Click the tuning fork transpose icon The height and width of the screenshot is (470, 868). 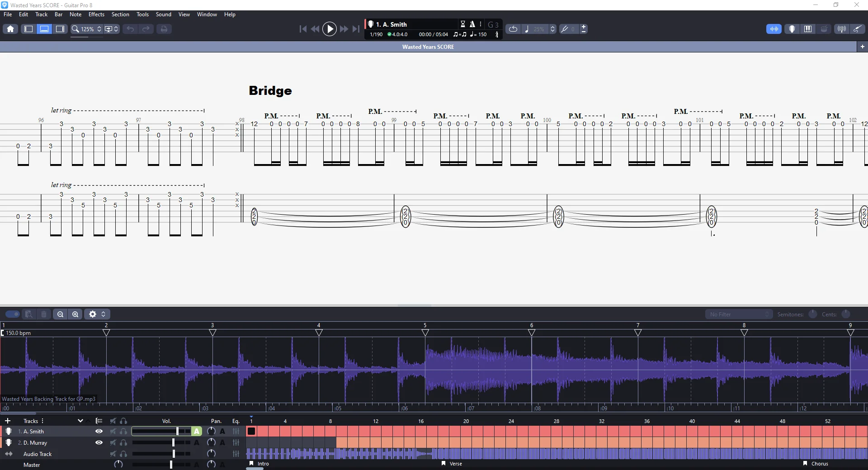click(564, 29)
